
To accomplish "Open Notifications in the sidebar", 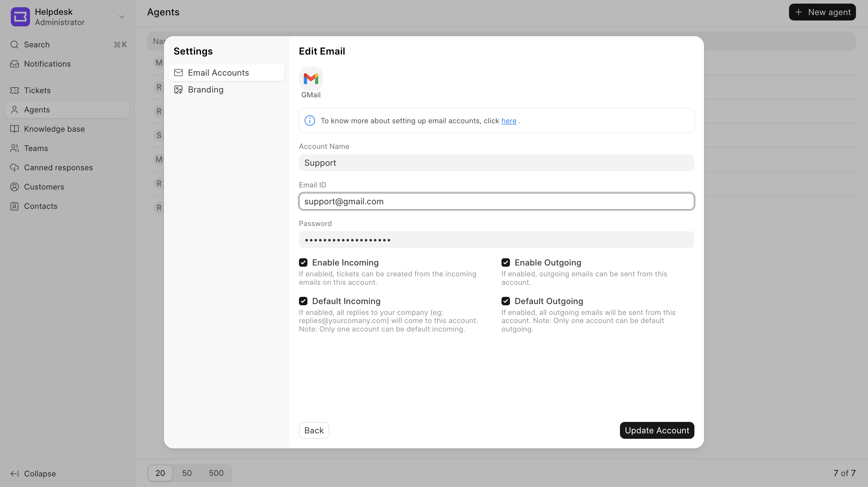I will (67, 64).
